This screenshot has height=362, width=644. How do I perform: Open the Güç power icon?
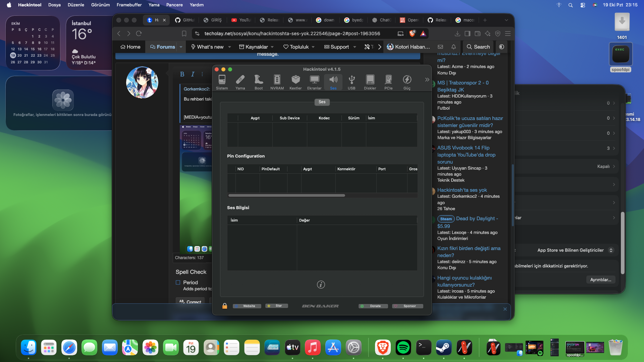407,82
